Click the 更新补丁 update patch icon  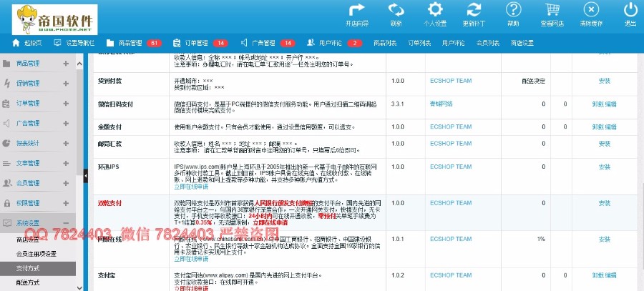(474, 10)
